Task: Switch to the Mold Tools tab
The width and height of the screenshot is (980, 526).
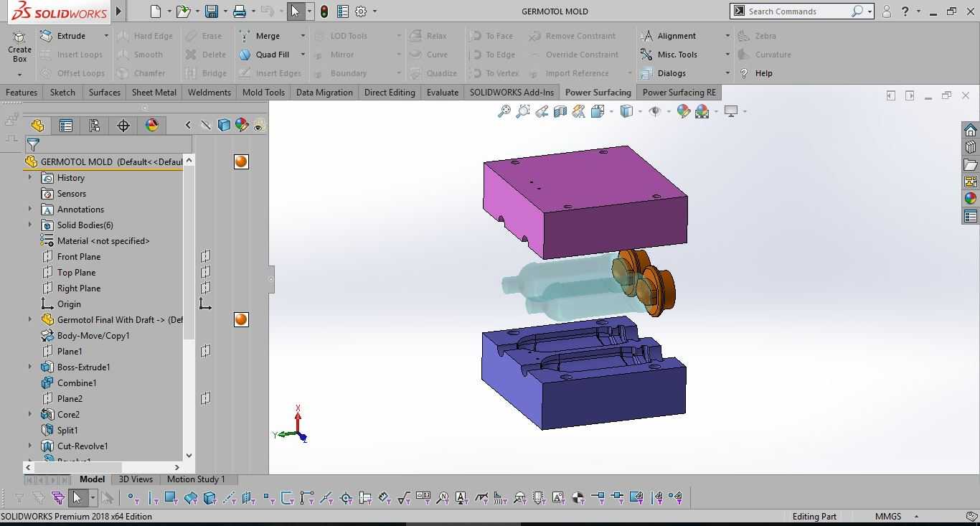Action: (263, 92)
